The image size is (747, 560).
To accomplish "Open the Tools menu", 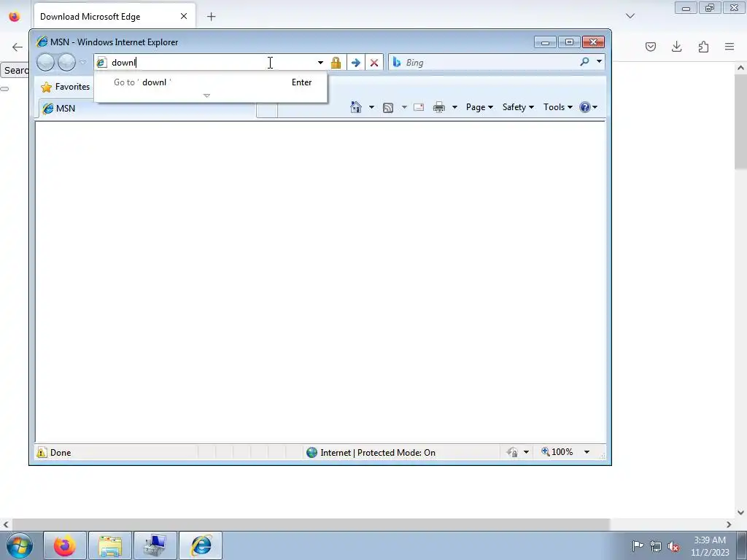I will point(558,107).
